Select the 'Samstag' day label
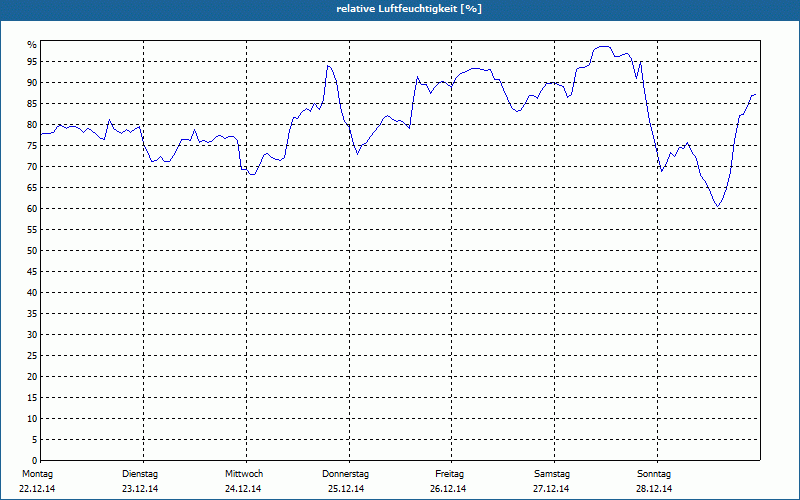Screen dimensions: 800x500 (x=552, y=474)
